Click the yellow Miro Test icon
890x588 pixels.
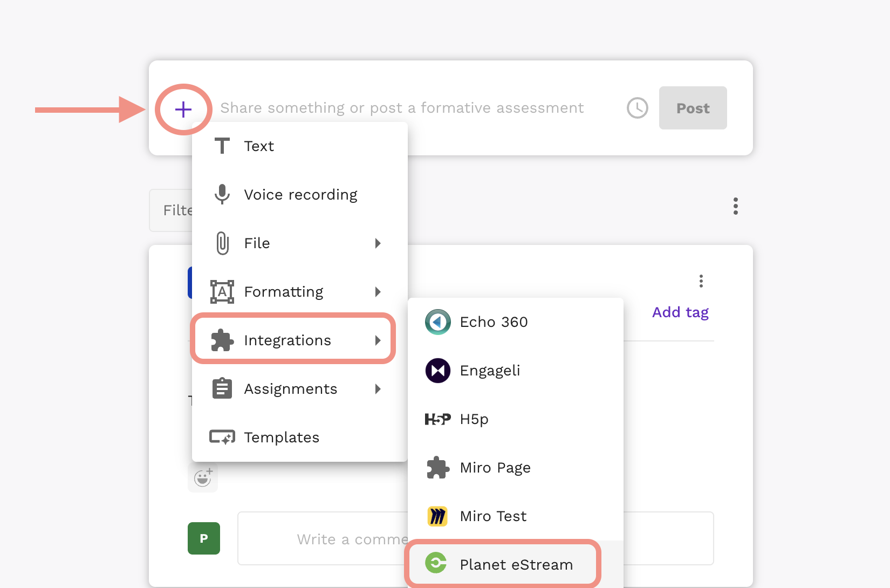438,516
